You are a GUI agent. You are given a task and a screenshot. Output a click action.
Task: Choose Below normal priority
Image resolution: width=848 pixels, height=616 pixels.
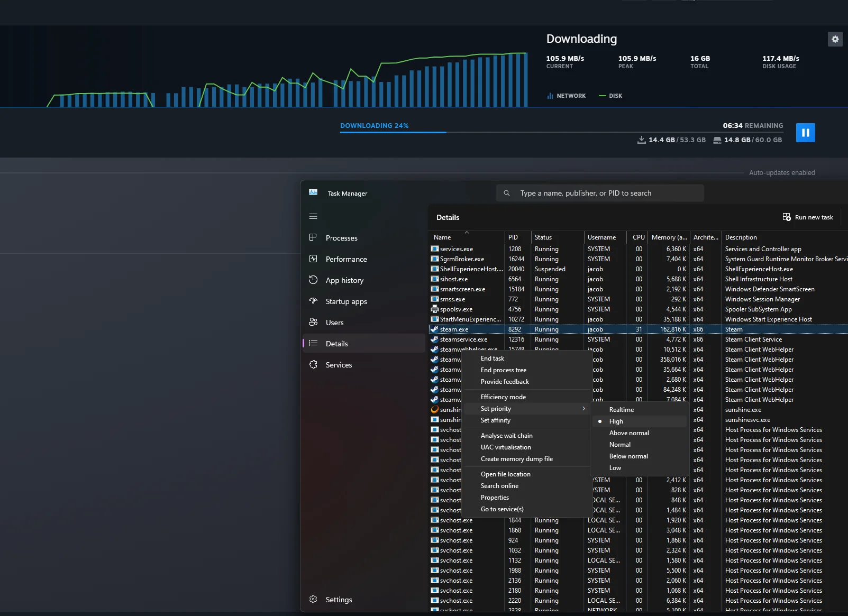tap(639, 456)
